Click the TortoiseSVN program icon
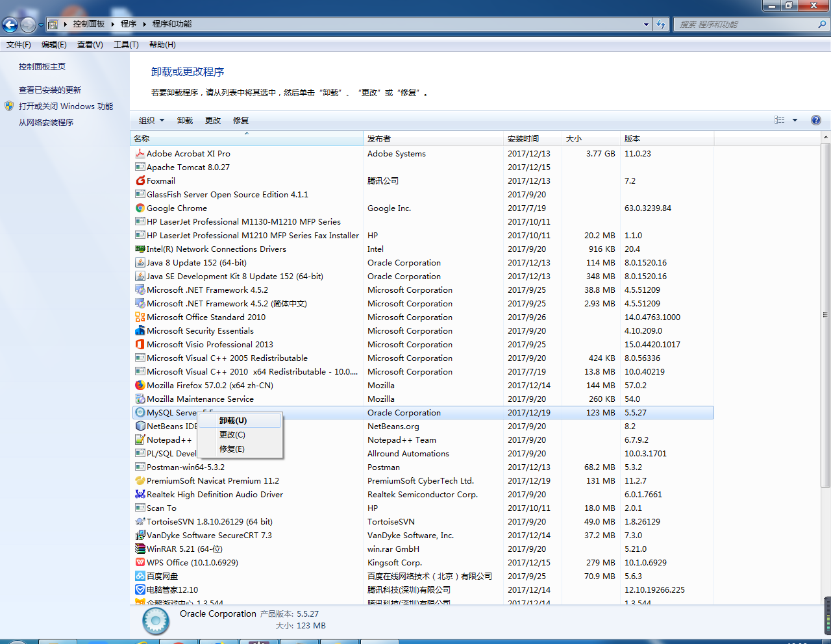This screenshot has width=831, height=644. (x=140, y=521)
